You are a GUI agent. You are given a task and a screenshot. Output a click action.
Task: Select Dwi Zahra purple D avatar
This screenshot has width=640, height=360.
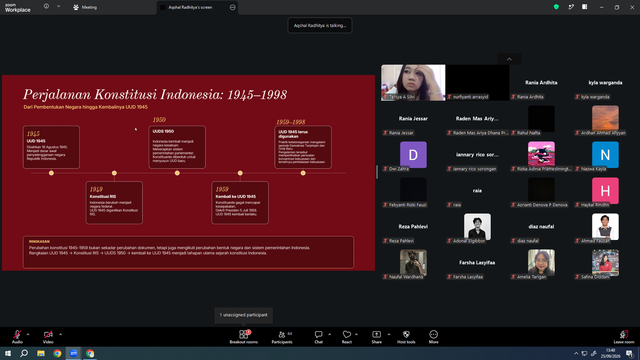point(413,155)
